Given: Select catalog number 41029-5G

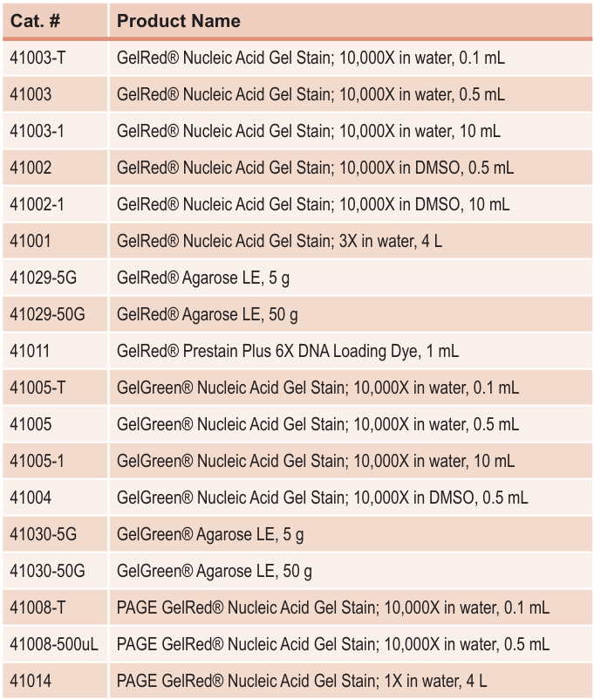Looking at the screenshot, I should click(x=44, y=278).
